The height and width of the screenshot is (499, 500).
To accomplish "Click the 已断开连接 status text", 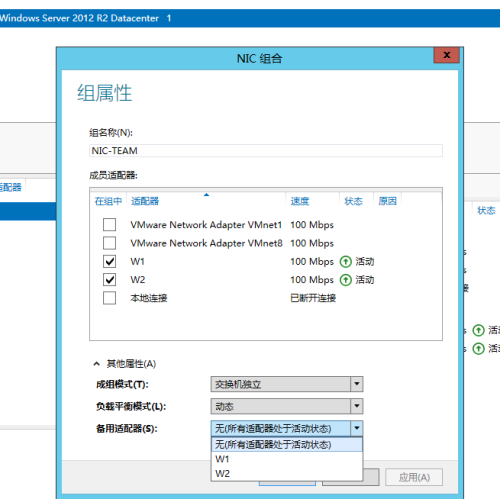I will pyautogui.click(x=313, y=298).
